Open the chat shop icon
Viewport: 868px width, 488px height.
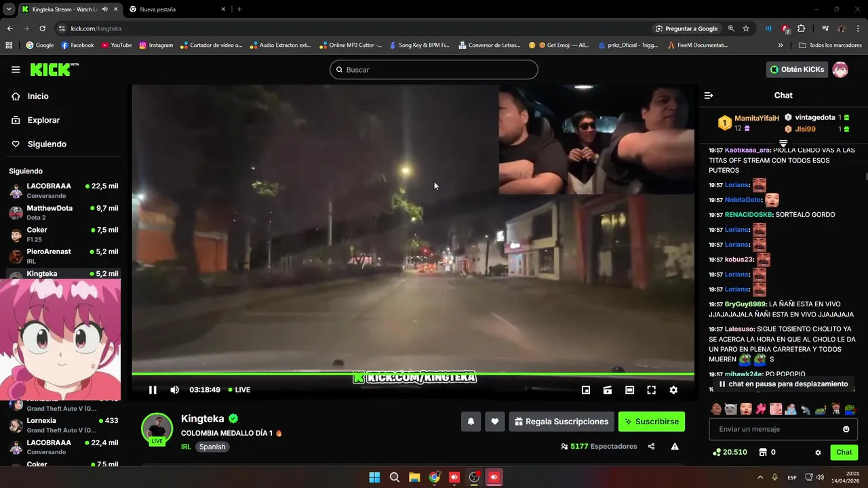point(762,452)
